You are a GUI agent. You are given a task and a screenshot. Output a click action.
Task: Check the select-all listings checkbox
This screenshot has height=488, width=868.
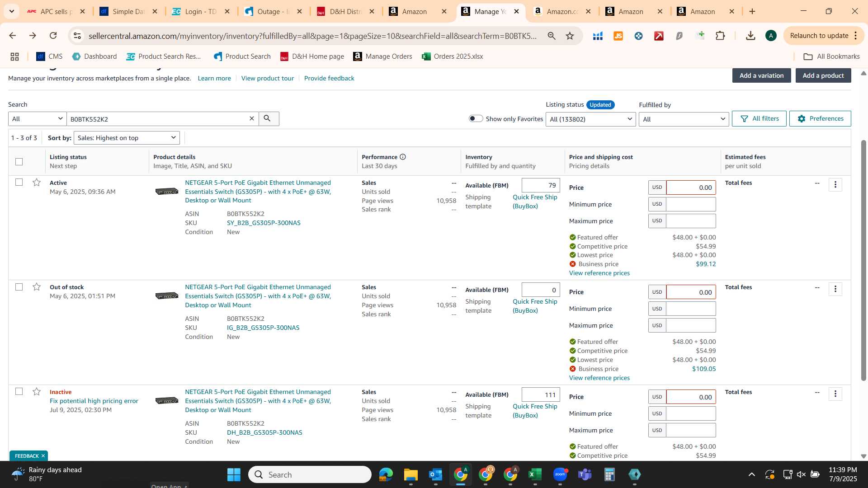point(19,161)
